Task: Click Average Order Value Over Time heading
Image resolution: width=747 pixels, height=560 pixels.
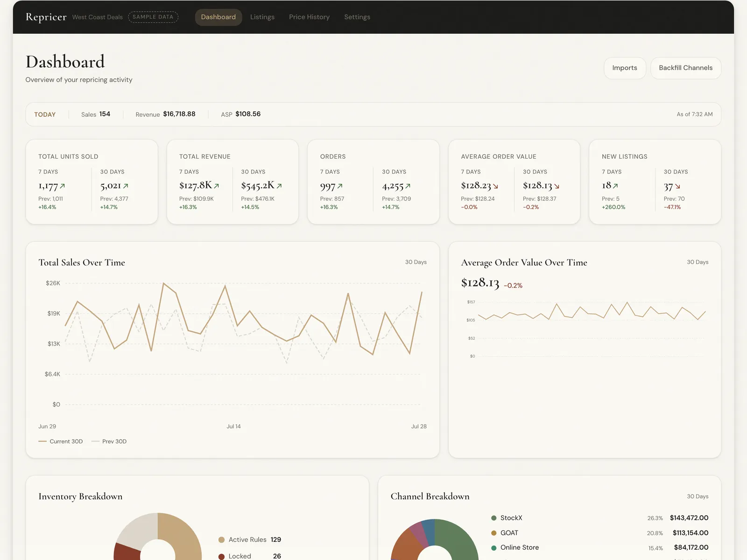Action: tap(524, 263)
